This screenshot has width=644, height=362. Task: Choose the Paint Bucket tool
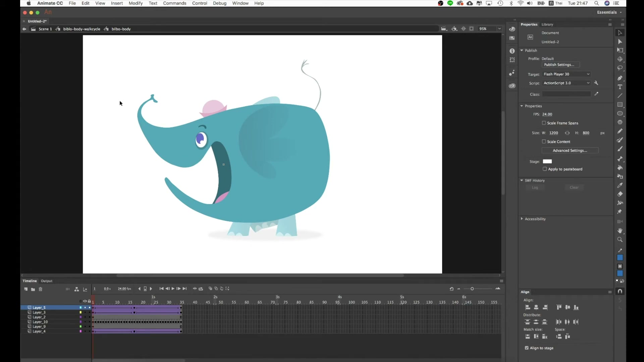tap(620, 168)
